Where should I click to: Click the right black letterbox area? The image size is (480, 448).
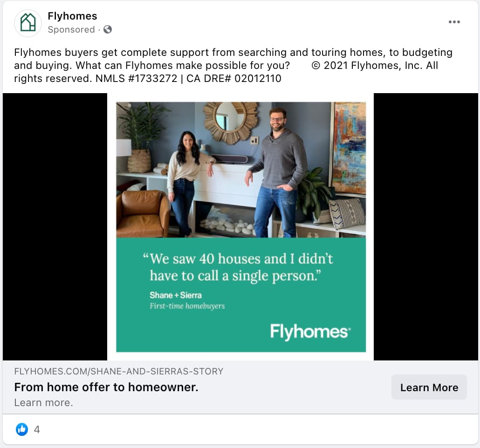point(426,227)
